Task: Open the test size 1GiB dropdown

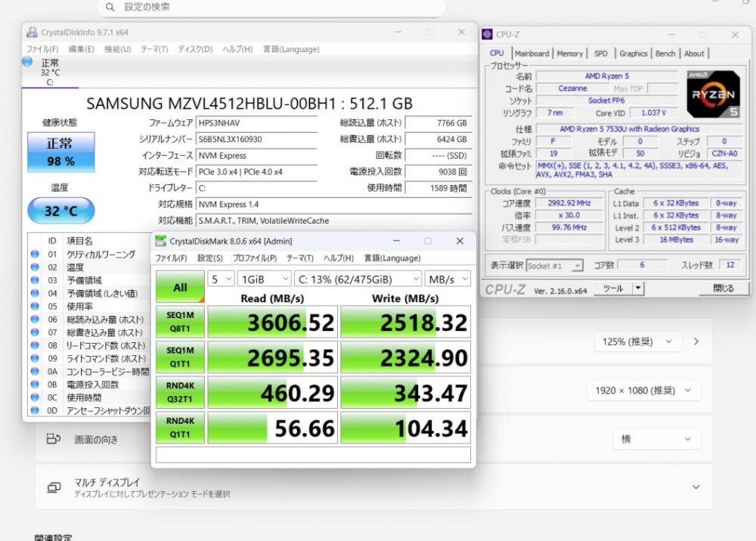Action: click(x=263, y=279)
